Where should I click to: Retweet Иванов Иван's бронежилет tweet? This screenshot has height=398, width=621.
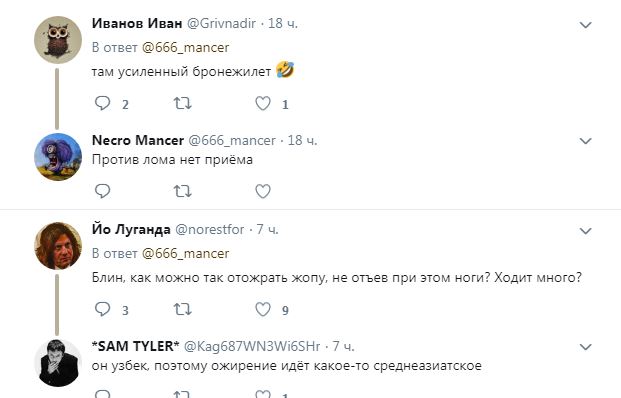183,104
